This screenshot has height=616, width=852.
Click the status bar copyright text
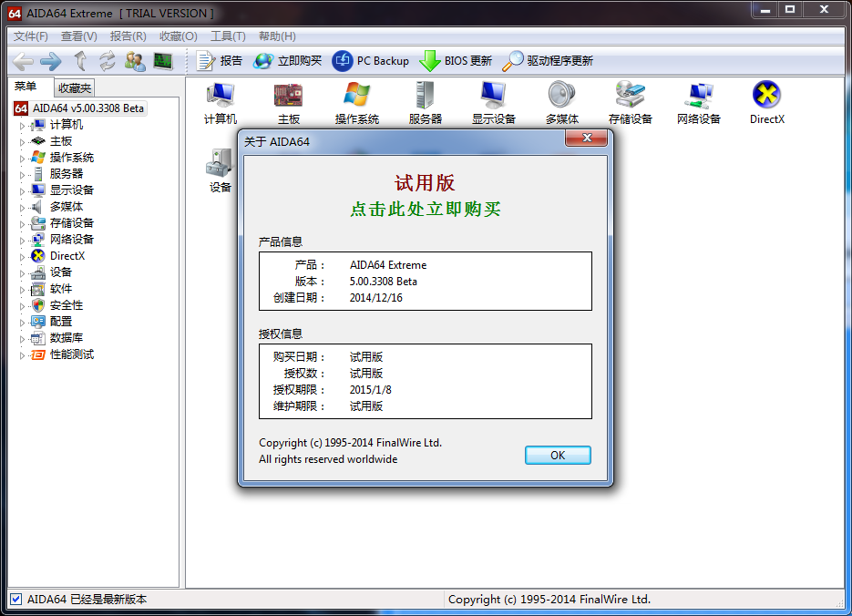pyautogui.click(x=549, y=600)
